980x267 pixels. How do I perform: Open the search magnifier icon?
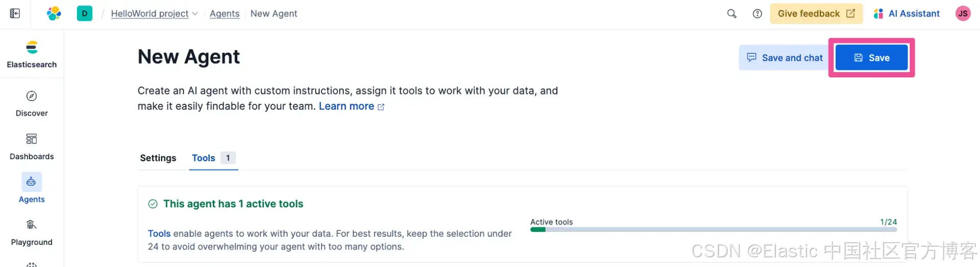click(x=731, y=14)
